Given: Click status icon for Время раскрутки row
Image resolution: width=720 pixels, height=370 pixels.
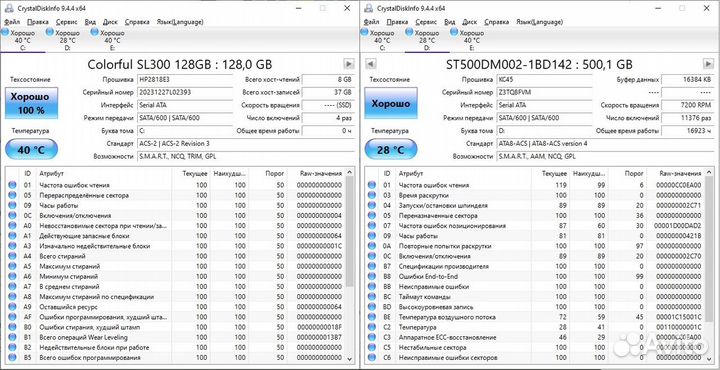Looking at the screenshot, I should tap(371, 195).
